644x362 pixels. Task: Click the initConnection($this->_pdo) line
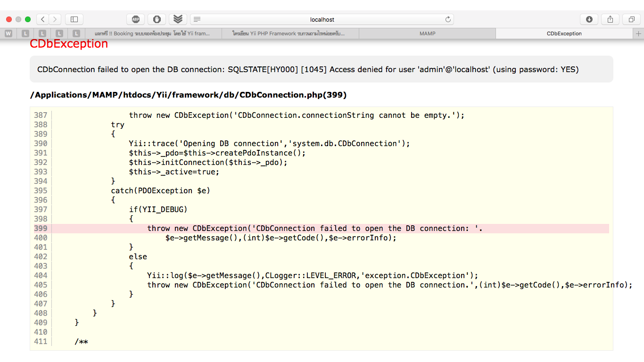(x=208, y=162)
